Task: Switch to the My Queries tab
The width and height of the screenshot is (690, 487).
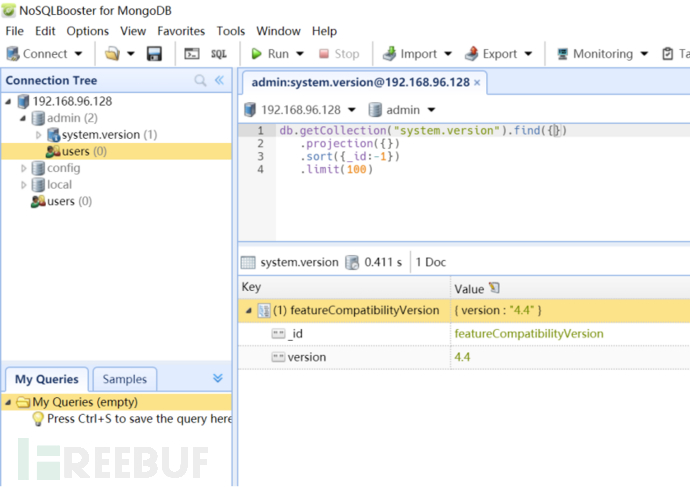Action: tap(47, 379)
